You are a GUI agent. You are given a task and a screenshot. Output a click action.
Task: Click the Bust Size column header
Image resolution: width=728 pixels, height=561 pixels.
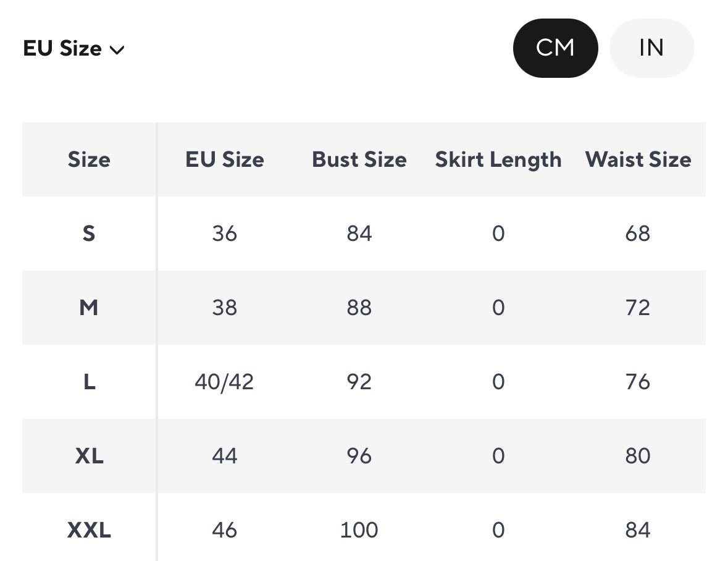[359, 159]
